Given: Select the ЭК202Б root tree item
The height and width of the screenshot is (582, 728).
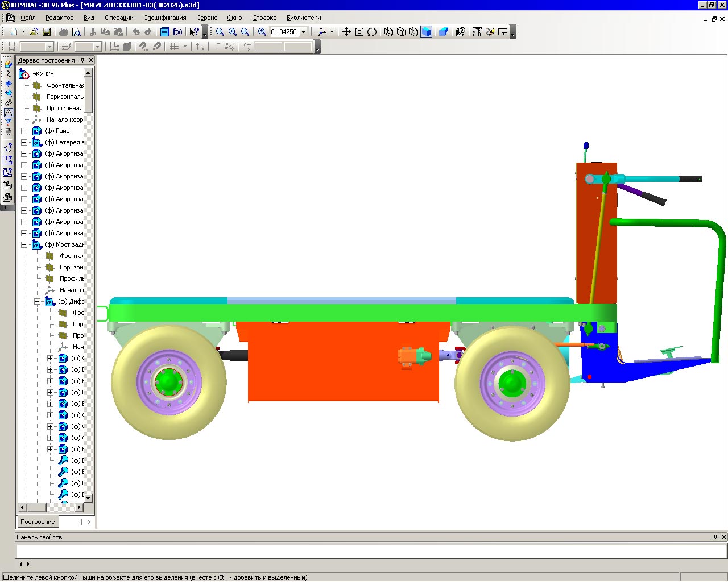Looking at the screenshot, I should tap(42, 74).
